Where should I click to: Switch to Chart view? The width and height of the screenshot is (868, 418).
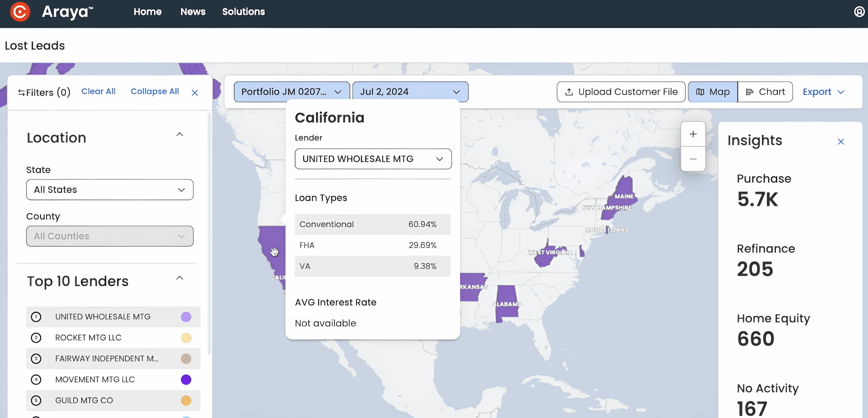(765, 92)
